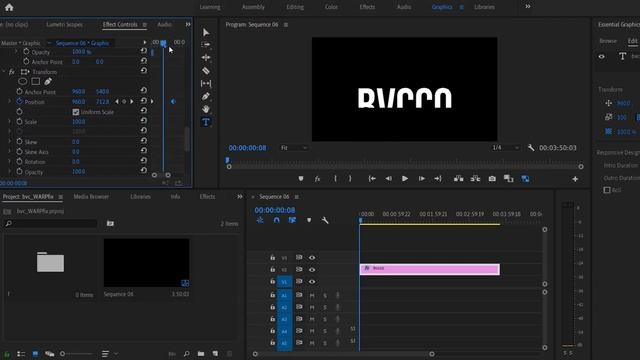Toggle V1 track output eye
Image resolution: width=640 pixels, height=360 pixels.
(312, 282)
